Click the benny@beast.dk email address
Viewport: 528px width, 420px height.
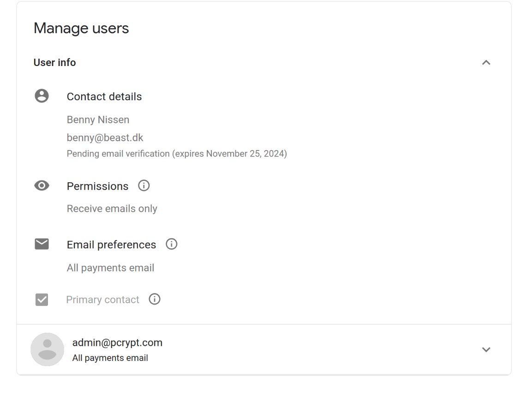[105, 138]
